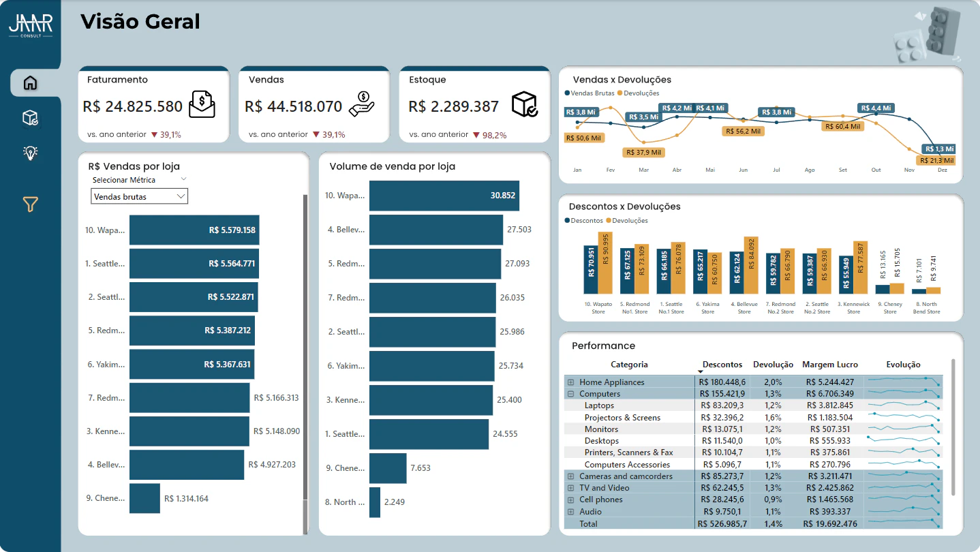Viewport: 980px width, 552px height.
Task: Click the Faturamento down trend arrow
Action: pyautogui.click(x=154, y=135)
